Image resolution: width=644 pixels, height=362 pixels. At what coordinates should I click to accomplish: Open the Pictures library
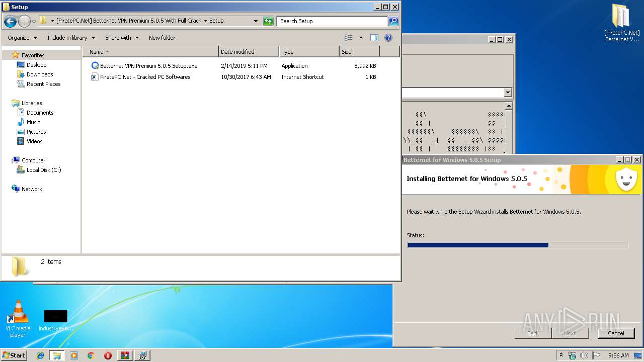[x=36, y=132]
